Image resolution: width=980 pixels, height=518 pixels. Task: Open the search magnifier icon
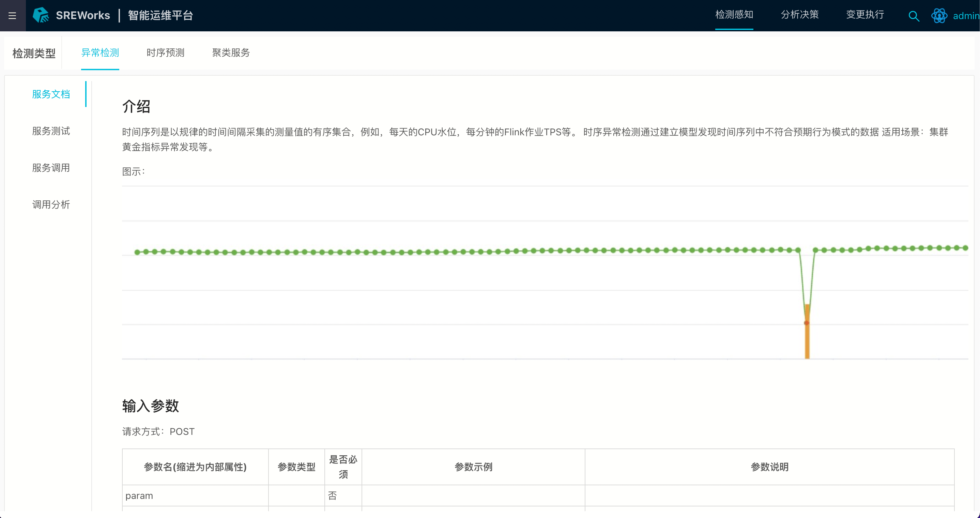click(x=914, y=16)
